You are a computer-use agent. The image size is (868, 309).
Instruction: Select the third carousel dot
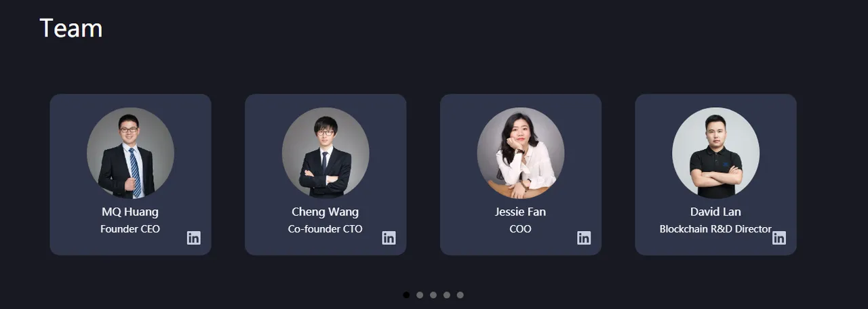coord(433,295)
